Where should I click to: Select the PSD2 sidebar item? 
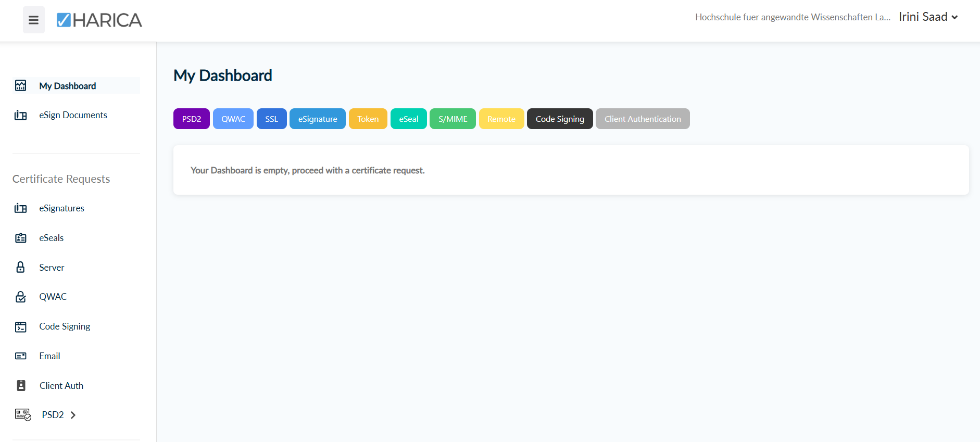[53, 415]
